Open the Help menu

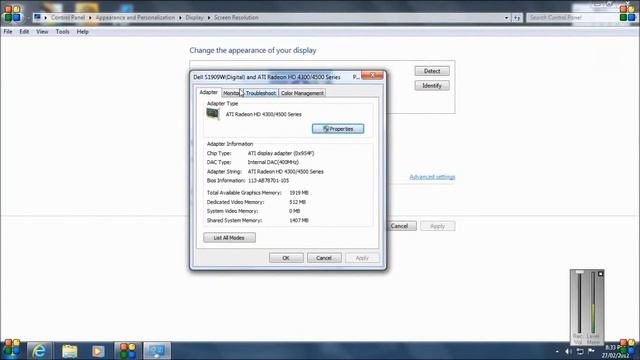point(82,31)
